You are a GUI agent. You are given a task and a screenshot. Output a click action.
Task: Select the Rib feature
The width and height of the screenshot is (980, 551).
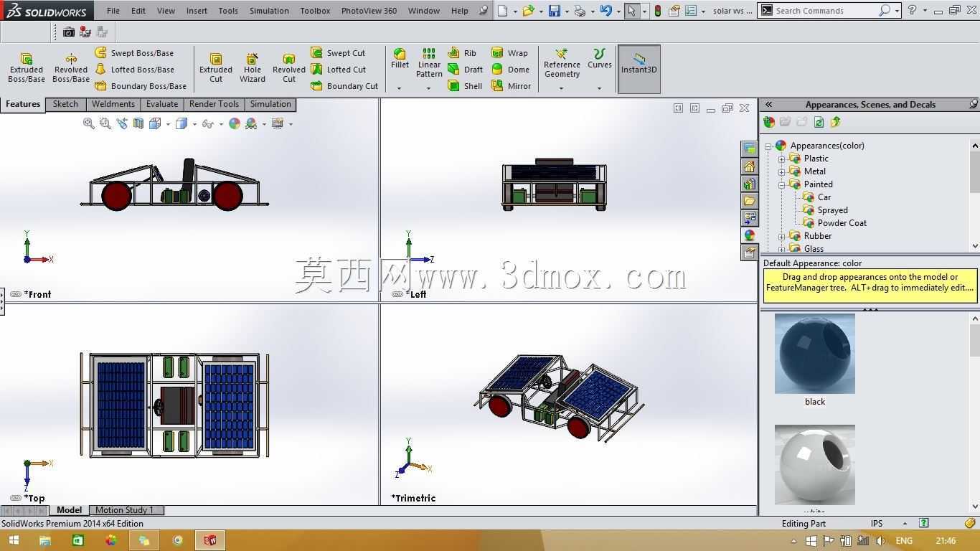pyautogui.click(x=462, y=53)
